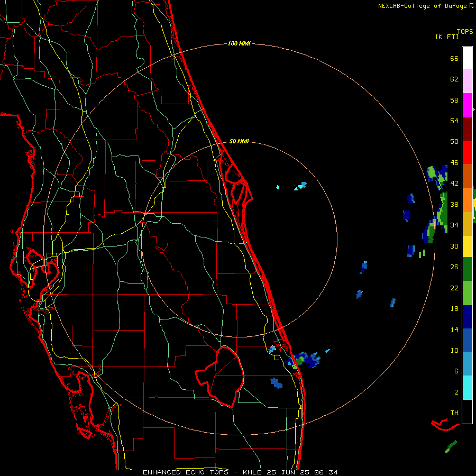
Task: Click the TH threshold label
Action: (x=454, y=413)
